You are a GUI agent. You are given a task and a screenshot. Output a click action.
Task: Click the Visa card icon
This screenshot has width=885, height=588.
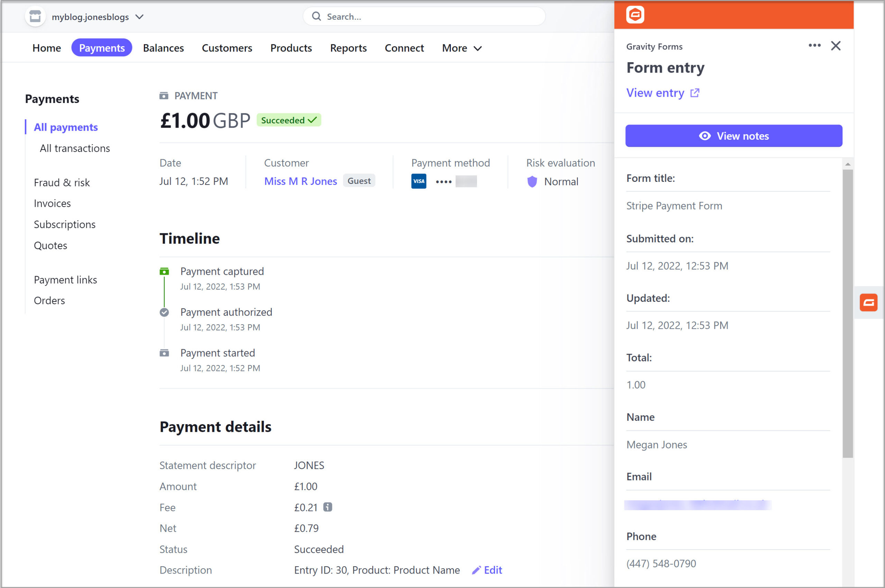coord(419,181)
